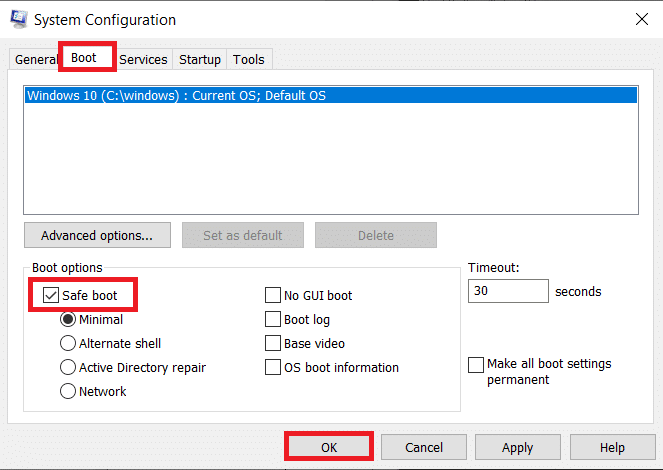Viewport: 663px width, 470px height.
Task: Select the Tools tab
Action: tap(249, 60)
